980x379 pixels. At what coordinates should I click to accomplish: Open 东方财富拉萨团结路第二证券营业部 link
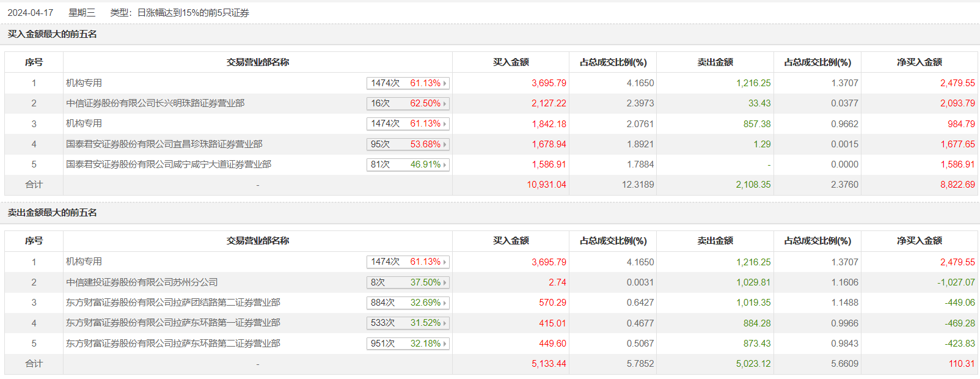point(173,303)
